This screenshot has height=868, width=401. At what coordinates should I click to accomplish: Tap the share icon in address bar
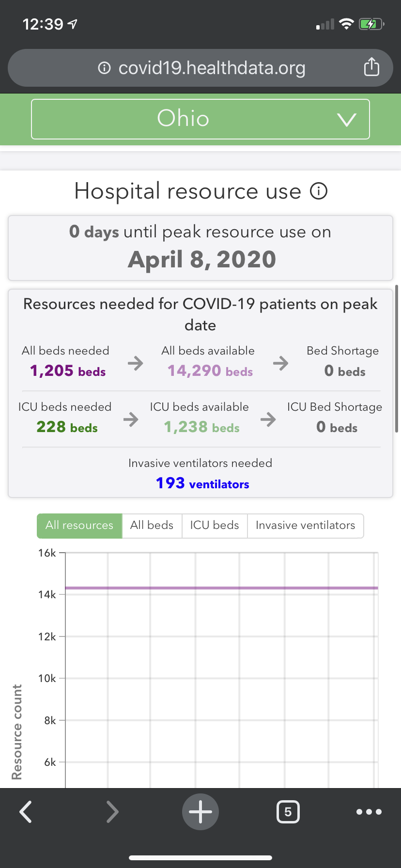(x=371, y=67)
